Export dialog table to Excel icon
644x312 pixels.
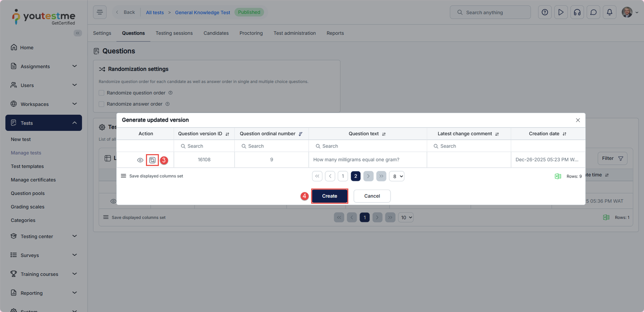coord(558,176)
